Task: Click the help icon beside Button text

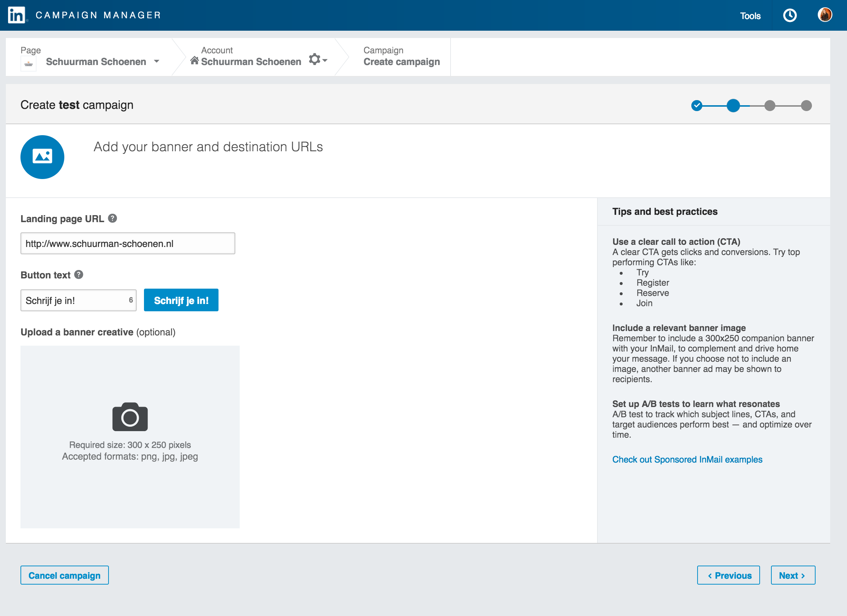Action: pyautogui.click(x=79, y=275)
